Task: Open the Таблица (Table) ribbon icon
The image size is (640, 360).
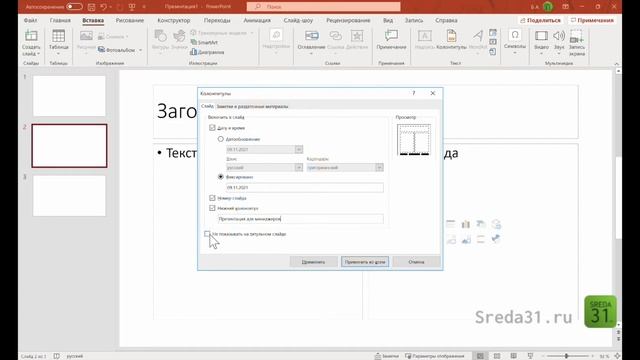Action: point(58,36)
